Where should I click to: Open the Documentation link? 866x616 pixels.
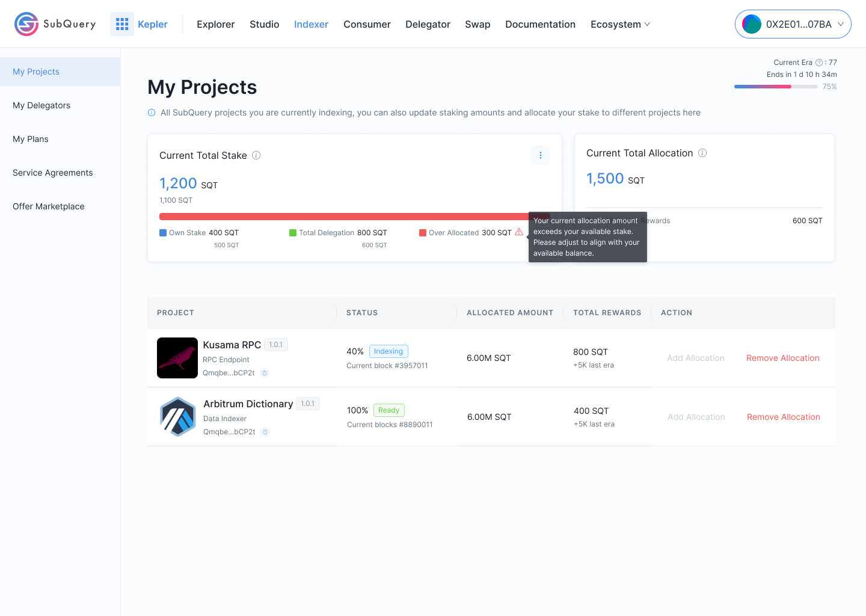(x=540, y=24)
